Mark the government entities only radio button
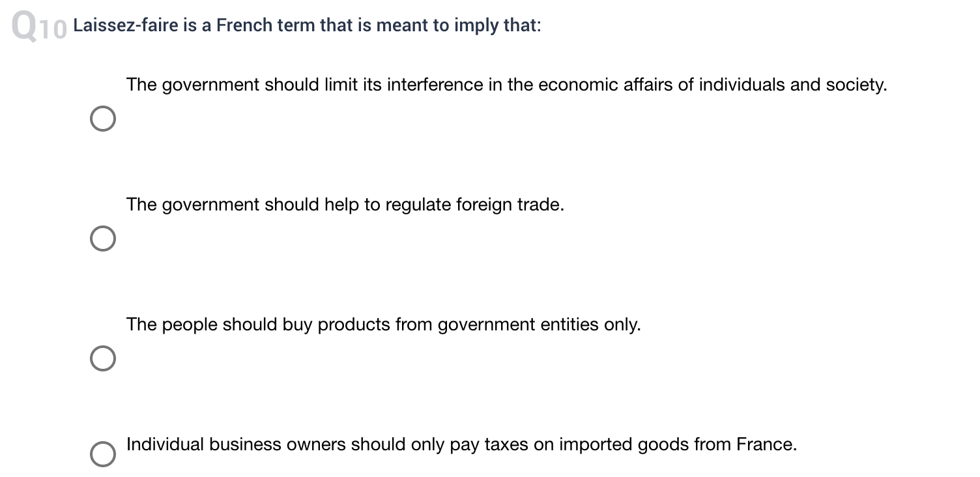Screen dimensions: 980x477 pyautogui.click(x=104, y=358)
